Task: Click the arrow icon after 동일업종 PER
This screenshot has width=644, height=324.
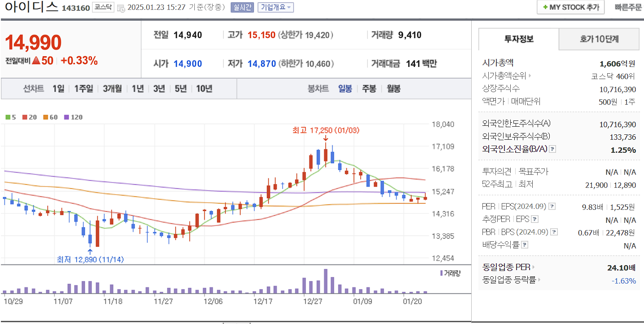Action: pyautogui.click(x=534, y=266)
